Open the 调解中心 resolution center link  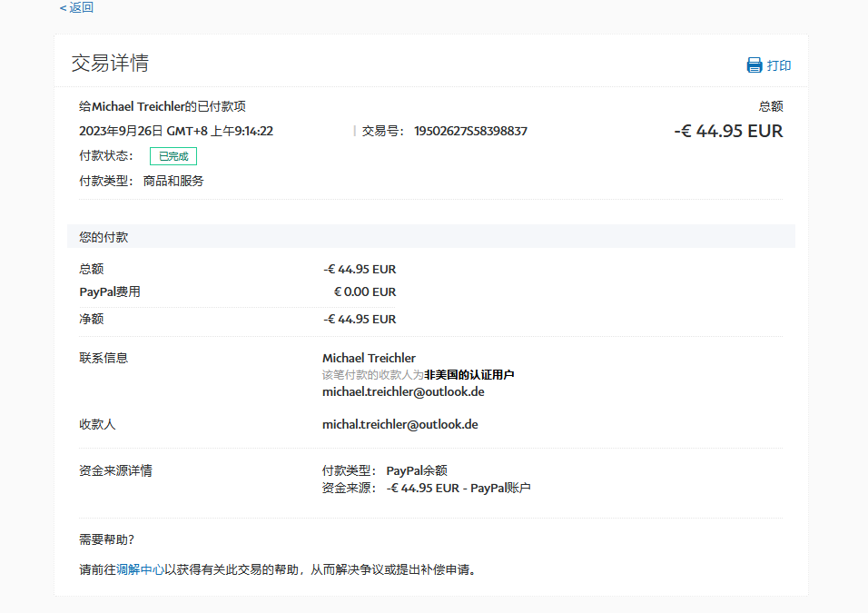pos(140,570)
